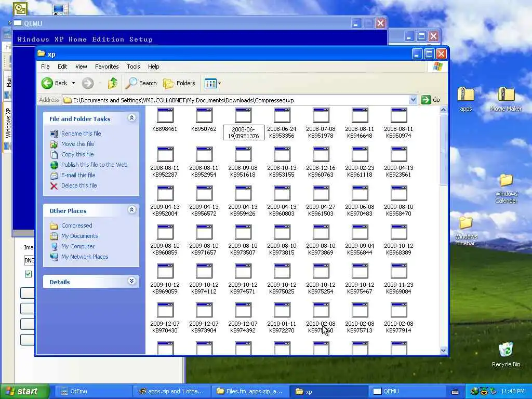Go to My Network Places link

[85, 257]
